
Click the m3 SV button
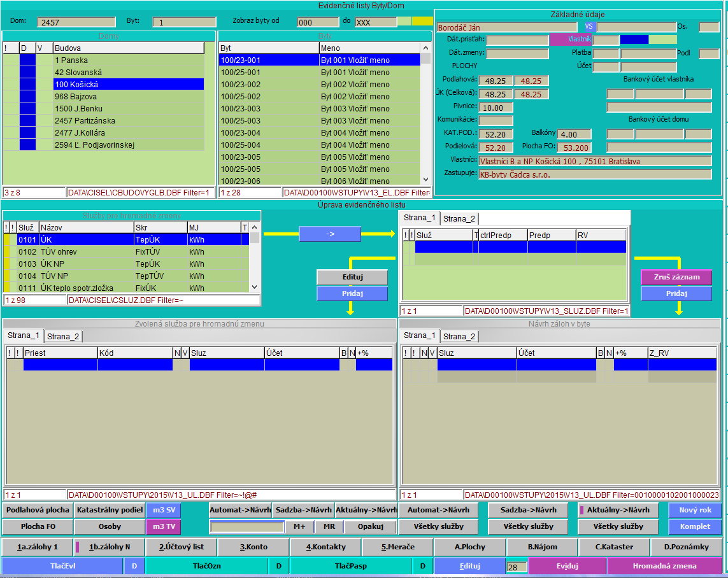(x=164, y=511)
